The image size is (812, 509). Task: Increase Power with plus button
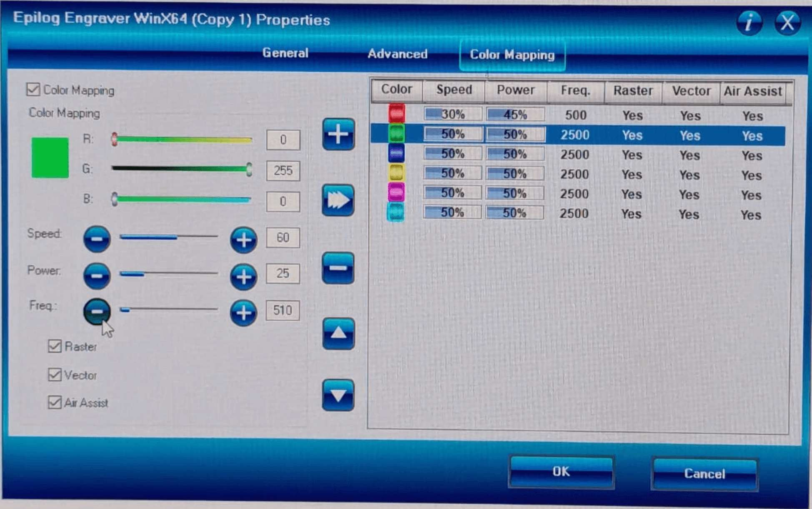[243, 277]
